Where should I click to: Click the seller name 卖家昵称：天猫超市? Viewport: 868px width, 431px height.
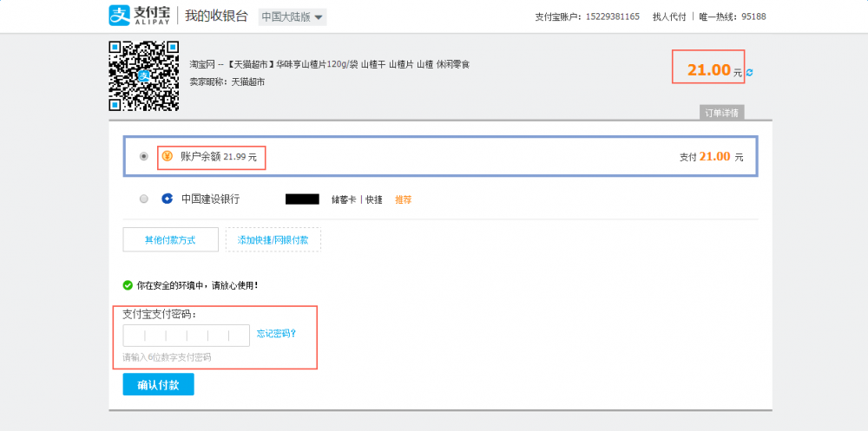tap(227, 82)
